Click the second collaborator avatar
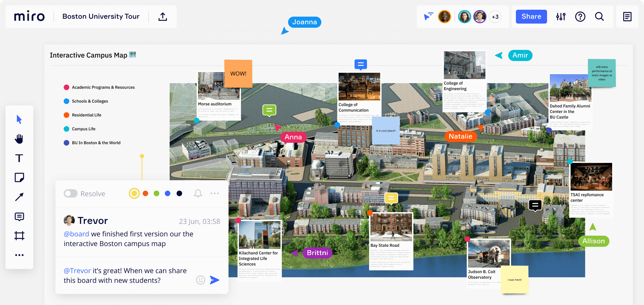The image size is (644, 305). click(x=464, y=17)
